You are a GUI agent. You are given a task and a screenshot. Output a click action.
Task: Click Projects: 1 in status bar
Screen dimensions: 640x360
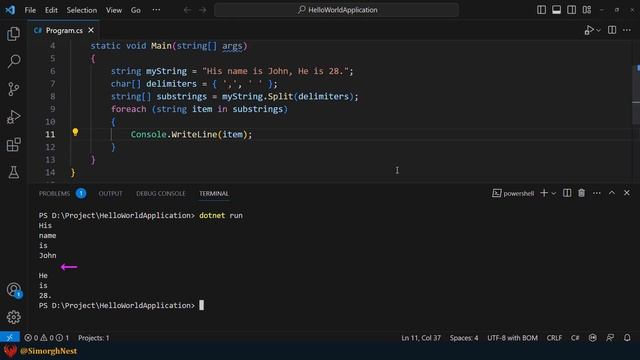93,338
